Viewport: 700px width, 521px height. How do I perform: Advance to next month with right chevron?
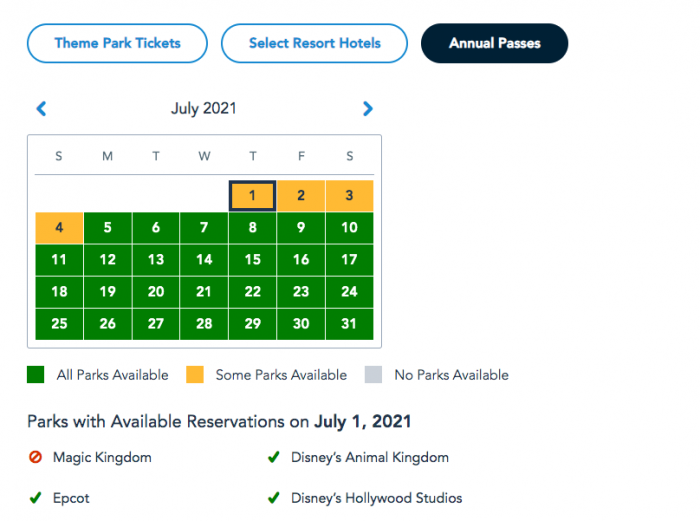(367, 108)
